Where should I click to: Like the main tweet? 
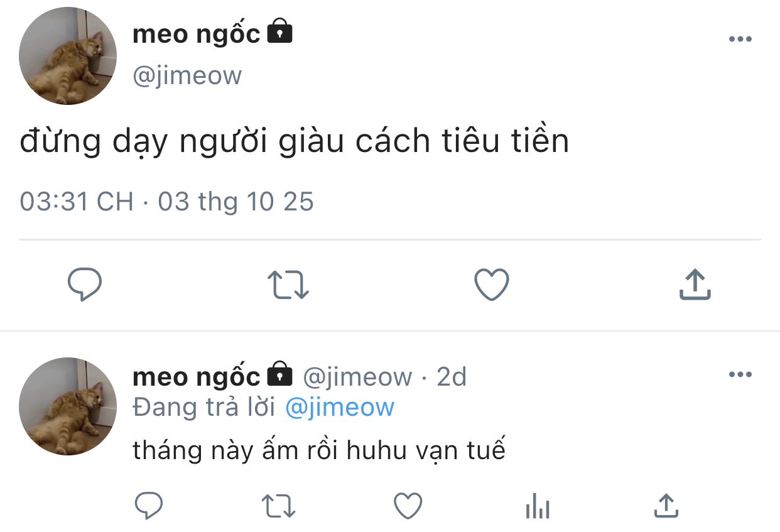[491, 285]
